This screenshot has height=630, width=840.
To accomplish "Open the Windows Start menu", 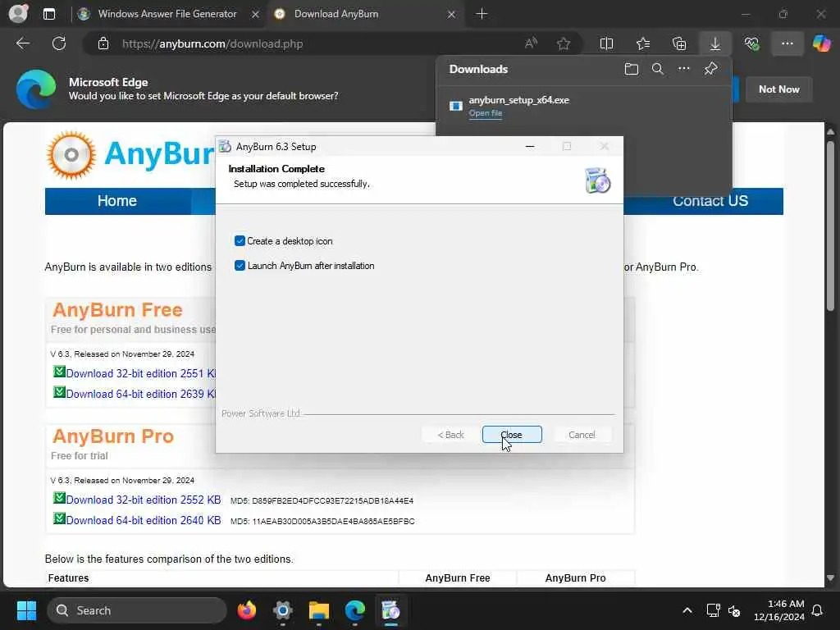I will pyautogui.click(x=26, y=610).
